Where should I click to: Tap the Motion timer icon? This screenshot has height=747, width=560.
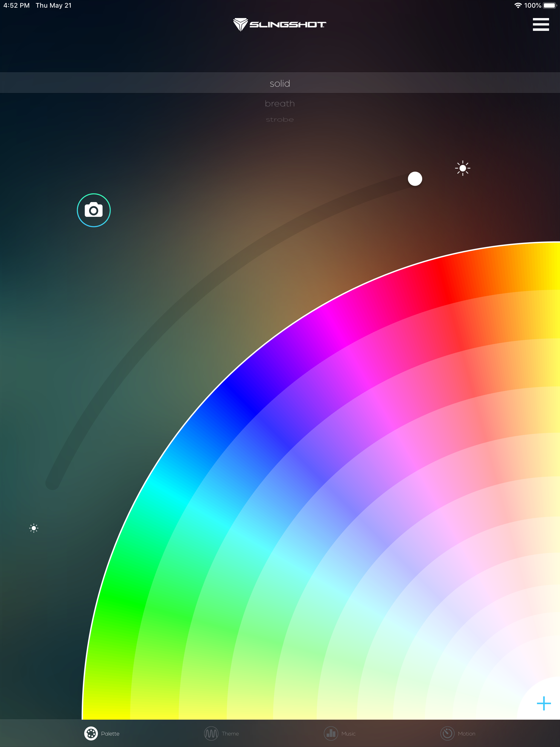(447, 734)
